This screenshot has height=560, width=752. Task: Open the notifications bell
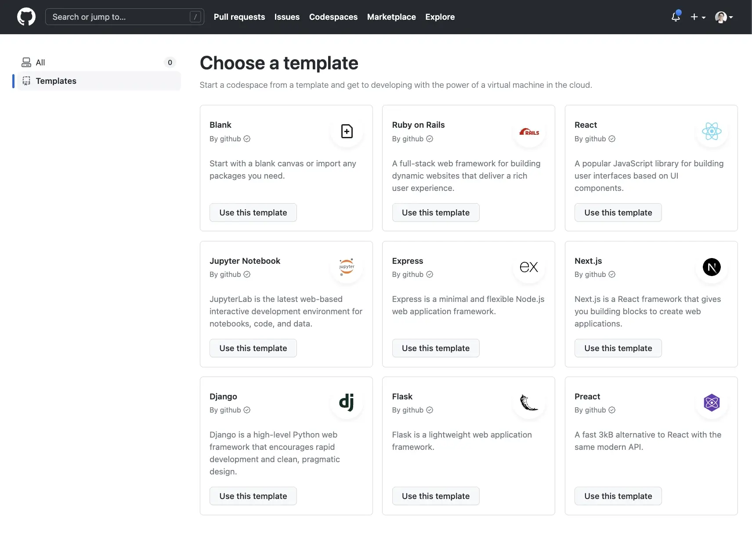[x=676, y=17]
